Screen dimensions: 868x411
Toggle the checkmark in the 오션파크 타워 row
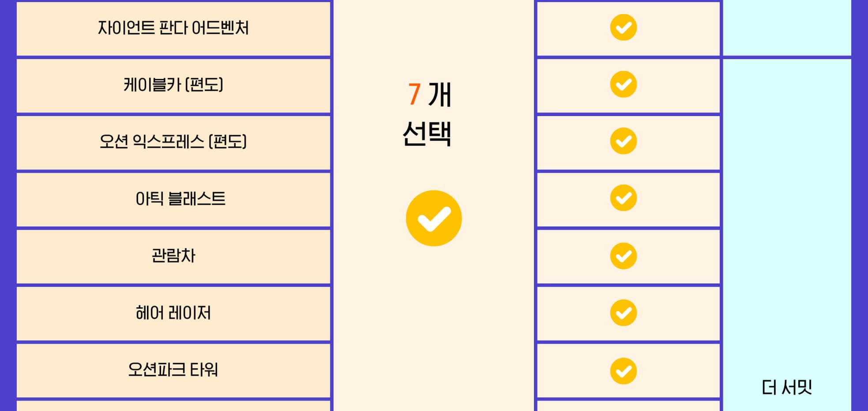point(623,371)
